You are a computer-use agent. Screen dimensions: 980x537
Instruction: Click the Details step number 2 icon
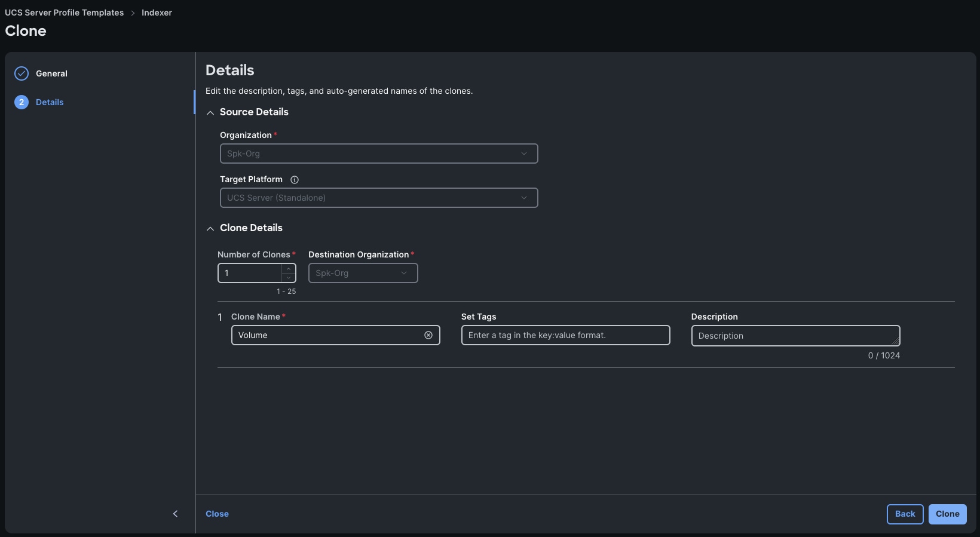22,102
